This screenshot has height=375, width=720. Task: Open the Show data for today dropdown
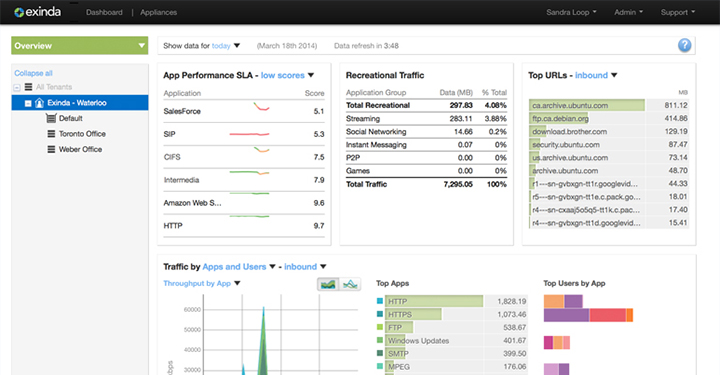[202, 45]
